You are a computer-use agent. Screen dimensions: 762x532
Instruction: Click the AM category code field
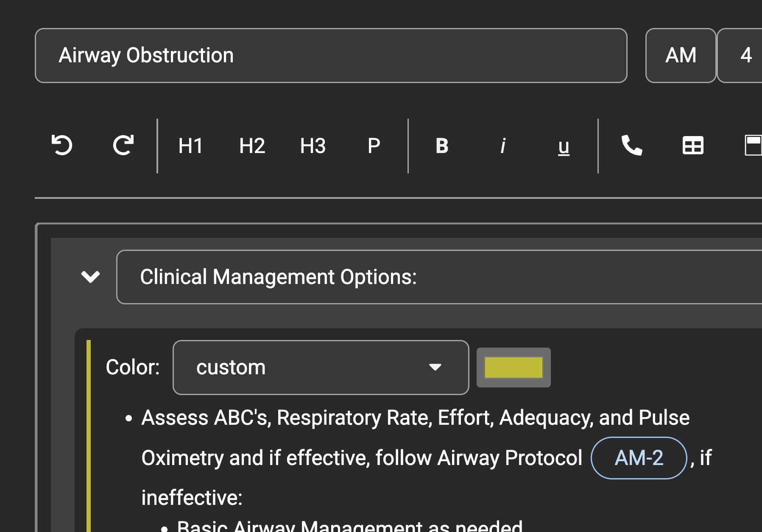click(x=681, y=56)
